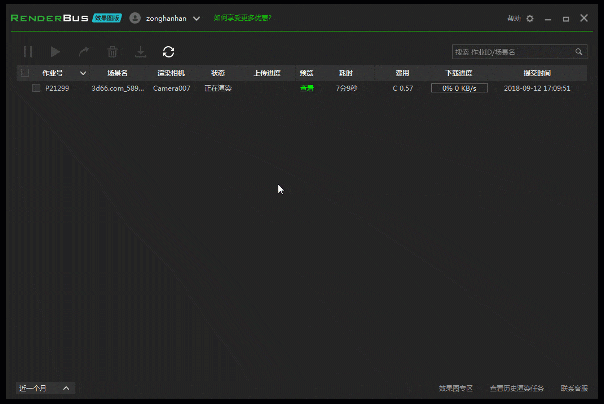Image resolution: width=604 pixels, height=404 pixels.
Task: Click the download results icon
Action: [x=140, y=51]
